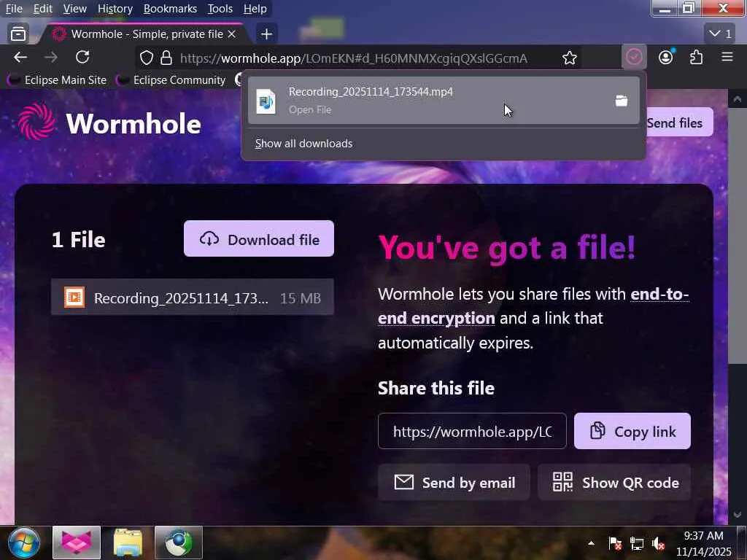Reload the current Wormhole page
The height and width of the screenshot is (560, 747).
pos(82,58)
